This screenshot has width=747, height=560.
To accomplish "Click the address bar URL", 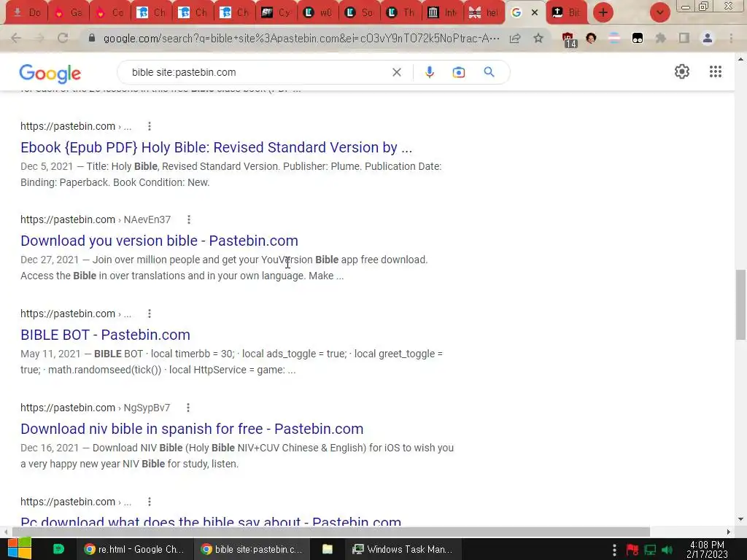I will pyautogui.click(x=301, y=39).
